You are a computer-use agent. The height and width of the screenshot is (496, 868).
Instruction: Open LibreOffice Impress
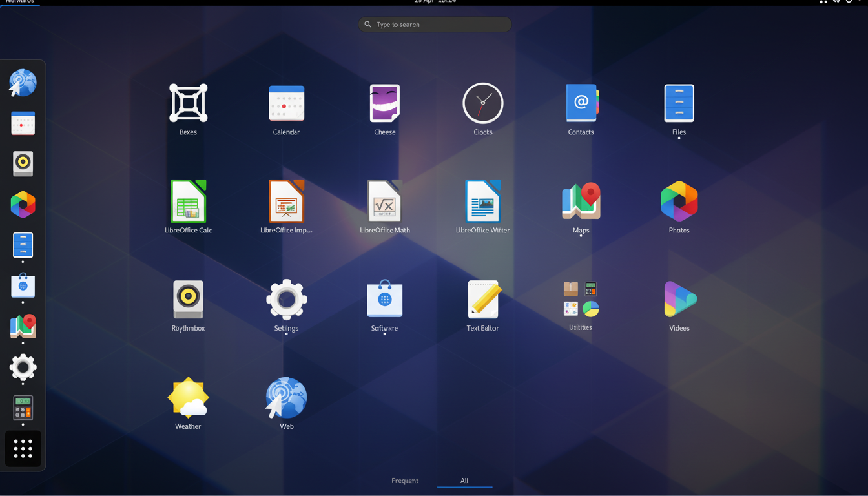286,200
